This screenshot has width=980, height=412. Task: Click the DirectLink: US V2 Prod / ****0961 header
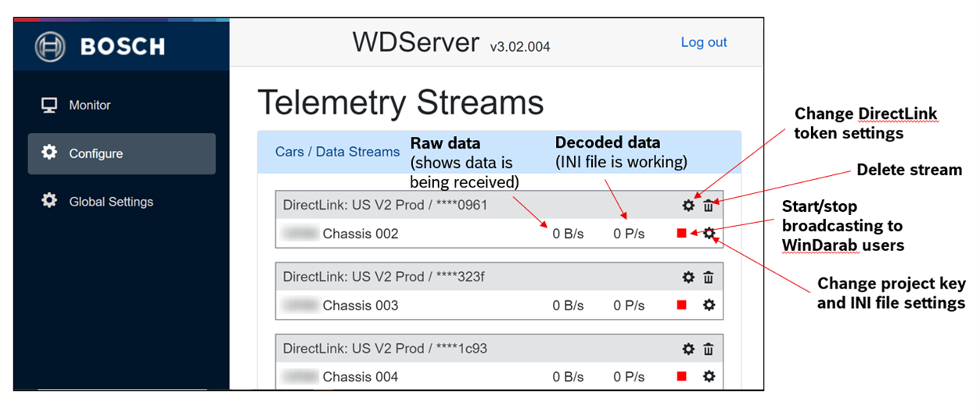pos(385,206)
